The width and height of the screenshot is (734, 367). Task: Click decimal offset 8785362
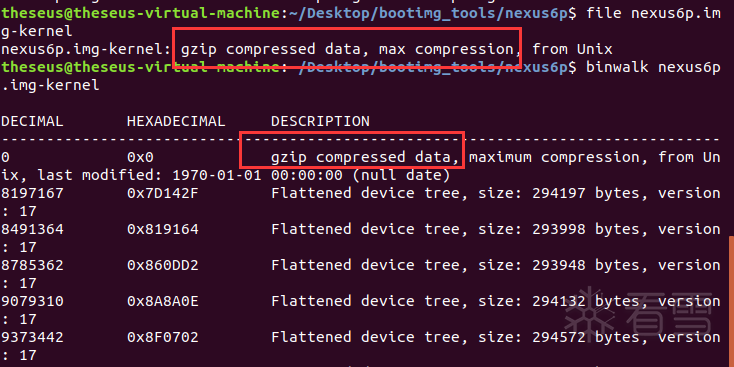(x=32, y=265)
